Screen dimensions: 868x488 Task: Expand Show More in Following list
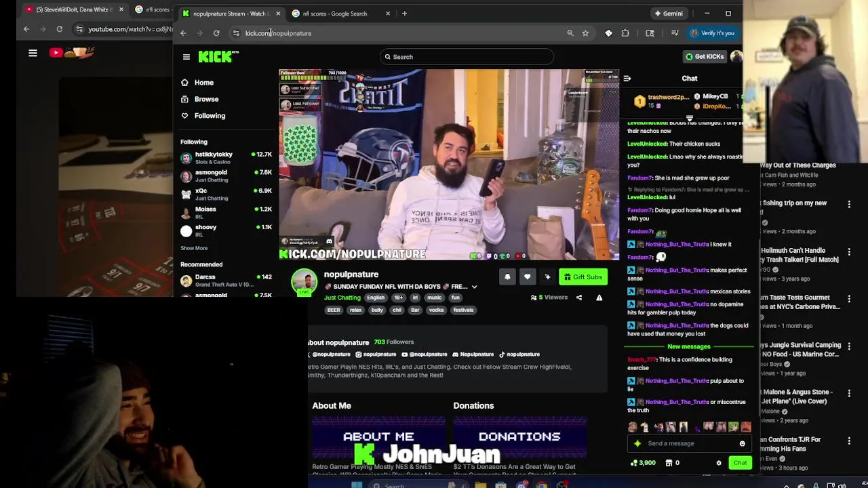[x=194, y=248]
